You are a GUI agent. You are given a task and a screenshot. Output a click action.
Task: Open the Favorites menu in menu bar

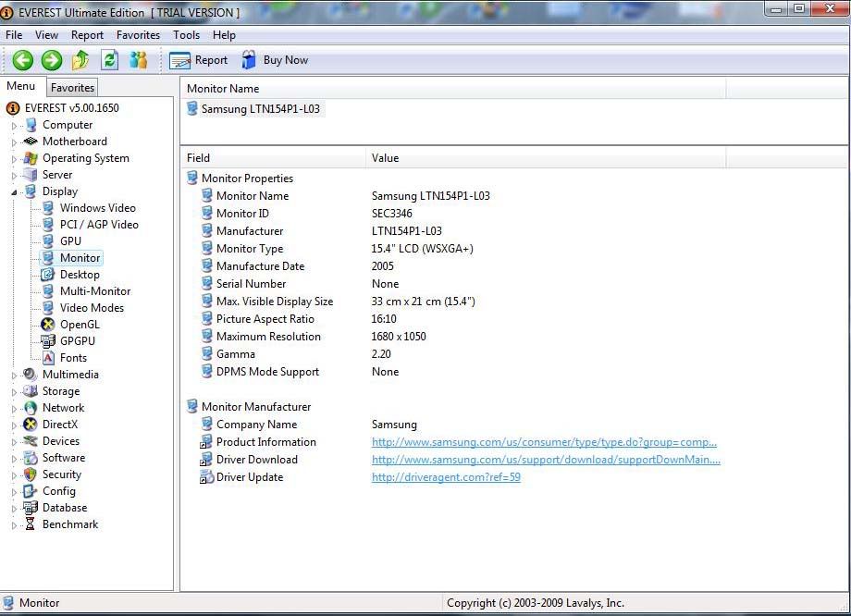coord(139,35)
